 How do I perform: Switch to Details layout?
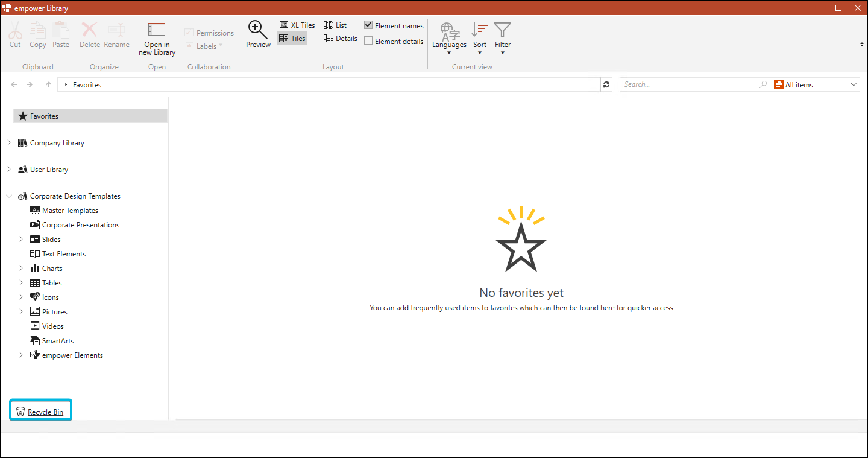click(341, 39)
